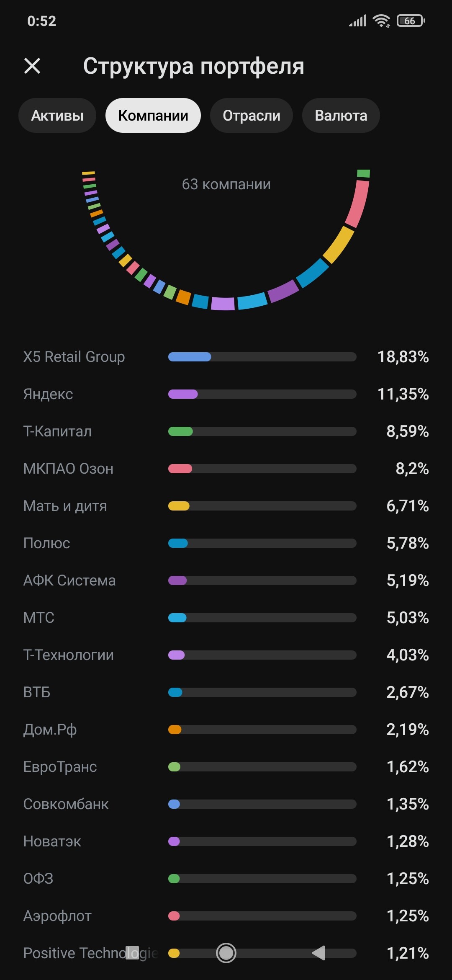This screenshot has width=452, height=980.
Task: Select the yellow segment in donut chart
Action: click(339, 245)
